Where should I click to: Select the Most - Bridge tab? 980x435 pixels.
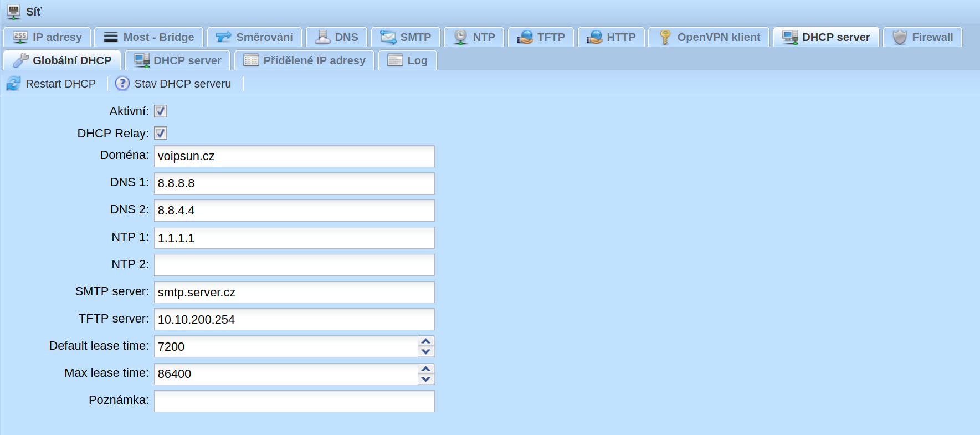(x=149, y=37)
